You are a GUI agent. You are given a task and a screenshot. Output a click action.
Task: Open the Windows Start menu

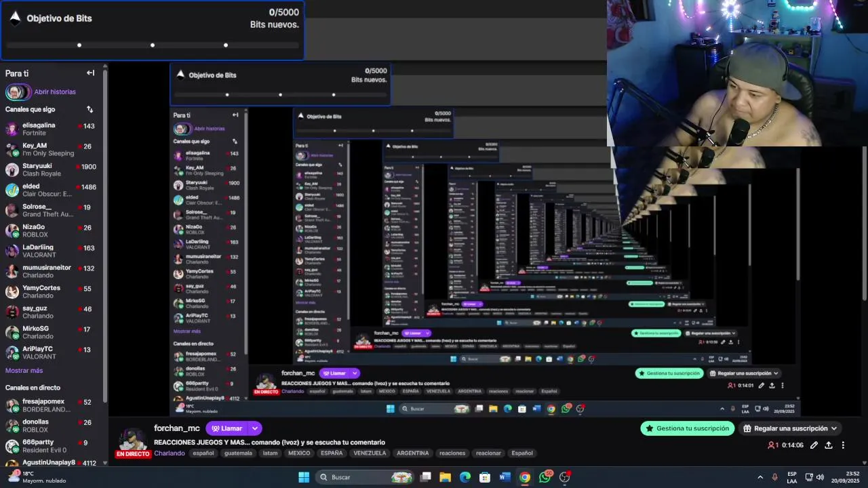[x=304, y=477]
